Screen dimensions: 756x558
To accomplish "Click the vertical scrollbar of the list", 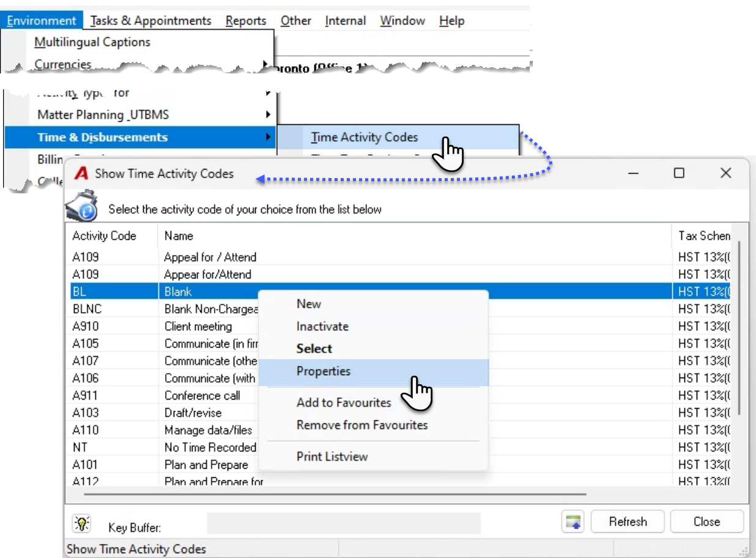I will [739, 329].
